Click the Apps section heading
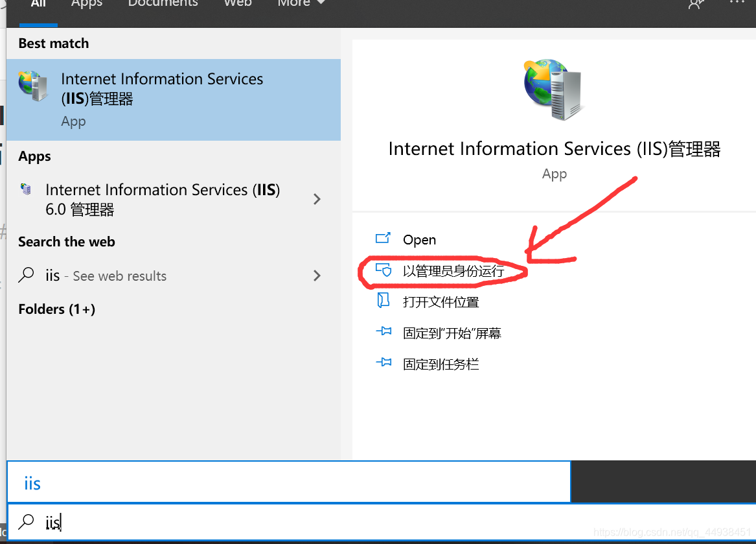The height and width of the screenshot is (544, 756). (35, 157)
